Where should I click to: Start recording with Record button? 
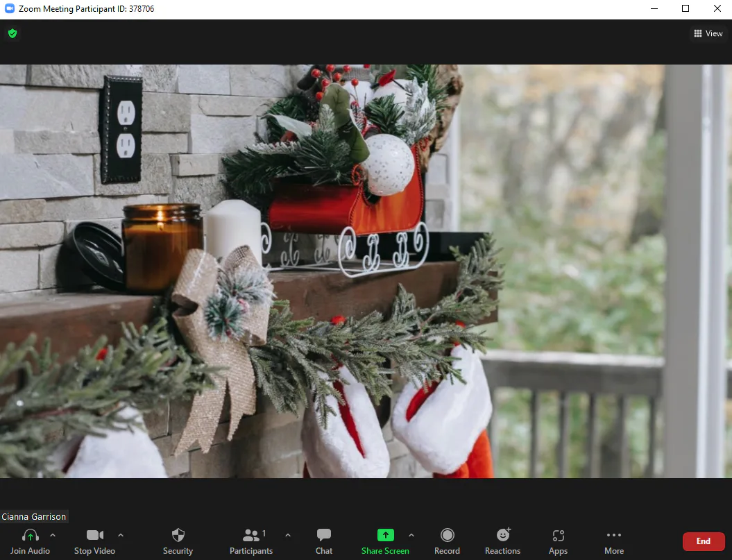click(448, 541)
